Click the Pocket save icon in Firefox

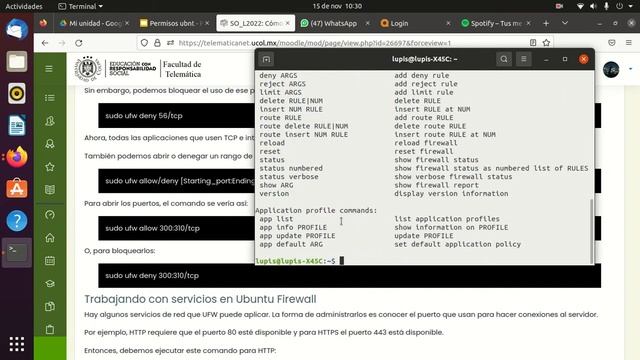611,42
